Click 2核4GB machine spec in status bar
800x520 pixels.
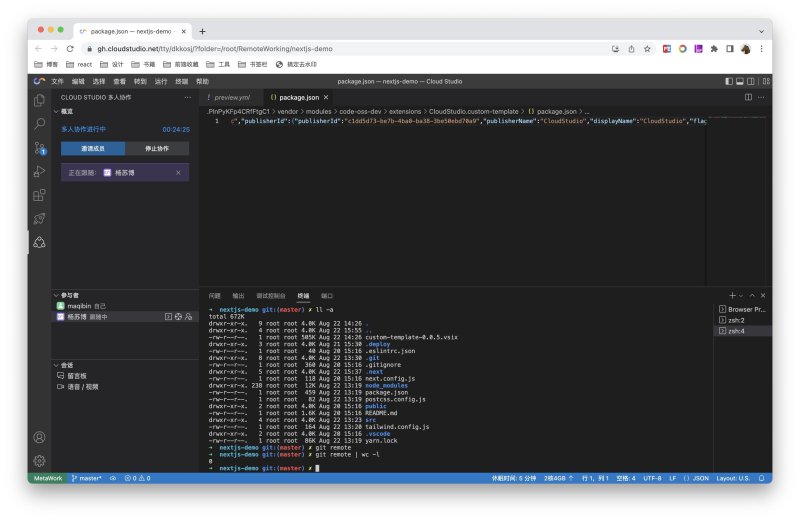[558, 478]
